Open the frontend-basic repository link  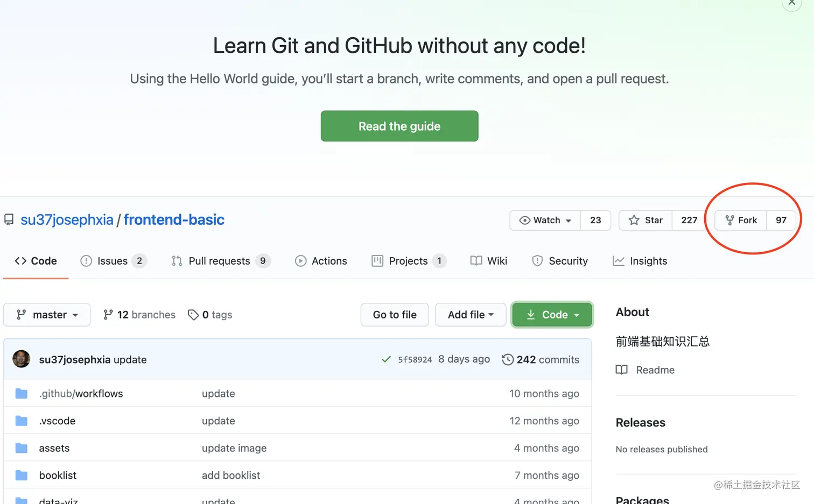(174, 220)
